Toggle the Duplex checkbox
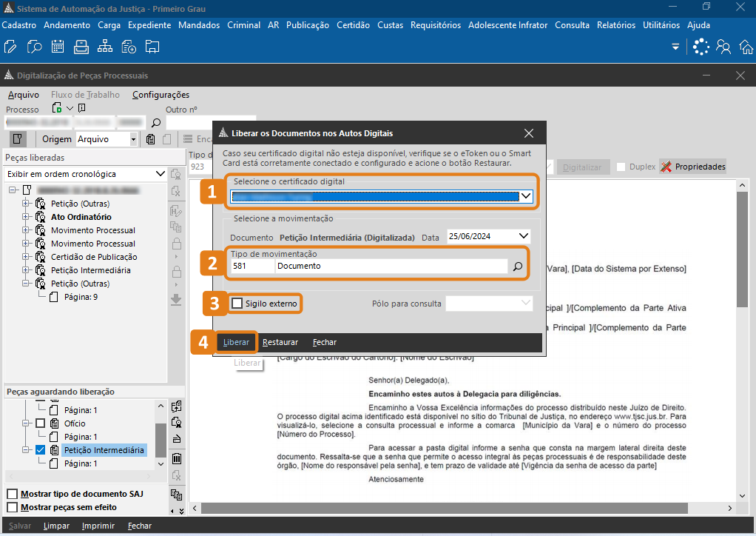Screen dimensions: 756x536 tap(621, 167)
